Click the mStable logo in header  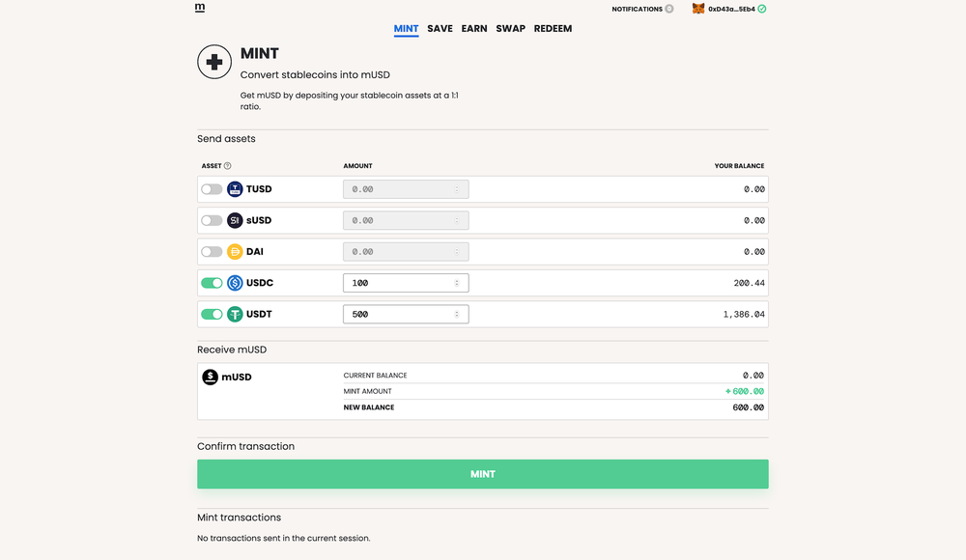coord(200,8)
